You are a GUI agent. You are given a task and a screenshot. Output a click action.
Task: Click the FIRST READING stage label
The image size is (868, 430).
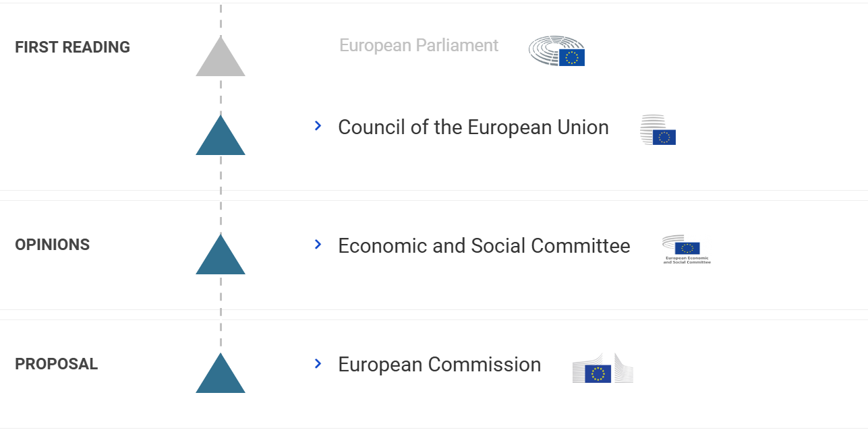[x=72, y=47]
